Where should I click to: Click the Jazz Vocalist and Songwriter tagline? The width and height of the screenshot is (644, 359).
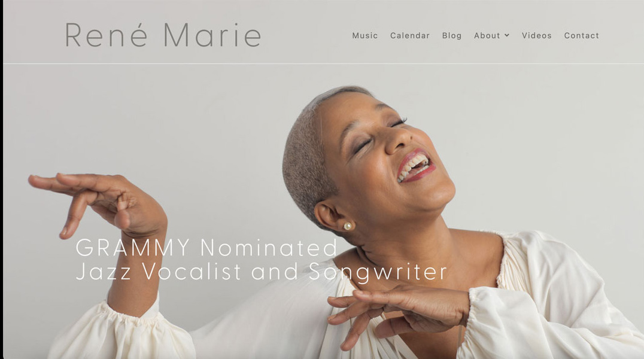click(261, 272)
